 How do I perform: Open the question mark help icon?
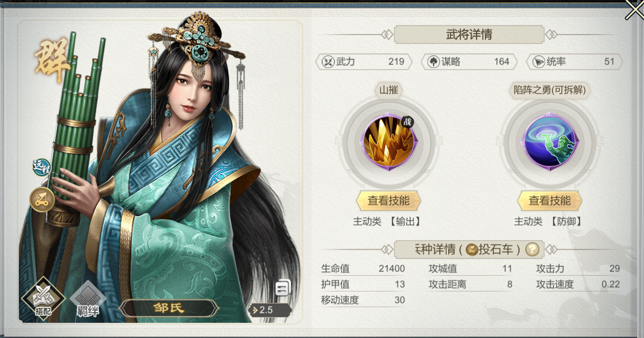click(x=532, y=250)
